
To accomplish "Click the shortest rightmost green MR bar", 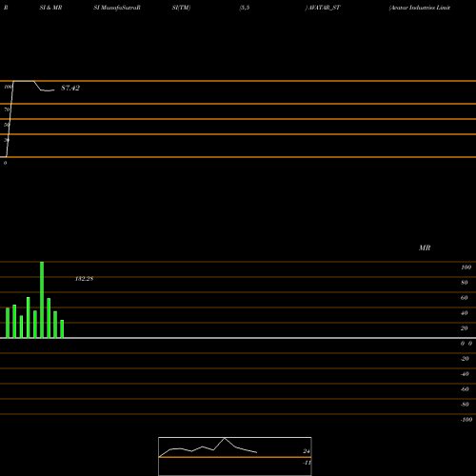I will coord(62,328).
